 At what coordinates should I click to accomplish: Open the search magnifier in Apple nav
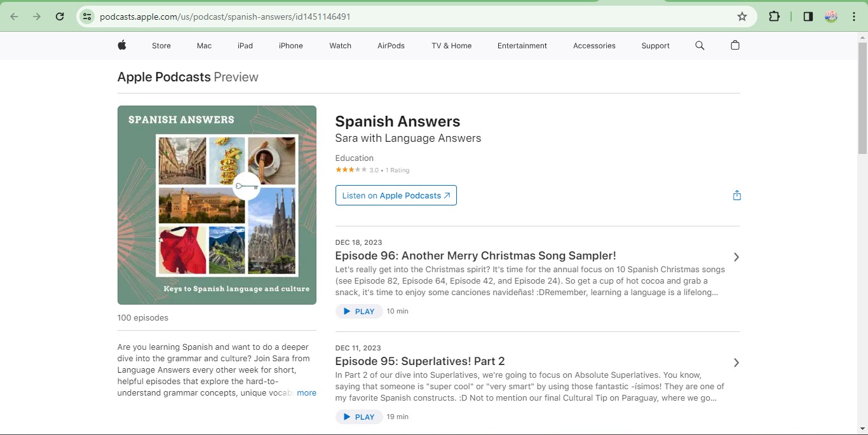pyautogui.click(x=700, y=45)
